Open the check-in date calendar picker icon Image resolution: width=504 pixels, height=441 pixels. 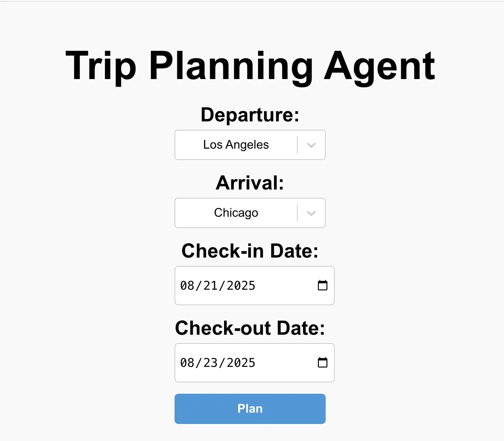322,286
